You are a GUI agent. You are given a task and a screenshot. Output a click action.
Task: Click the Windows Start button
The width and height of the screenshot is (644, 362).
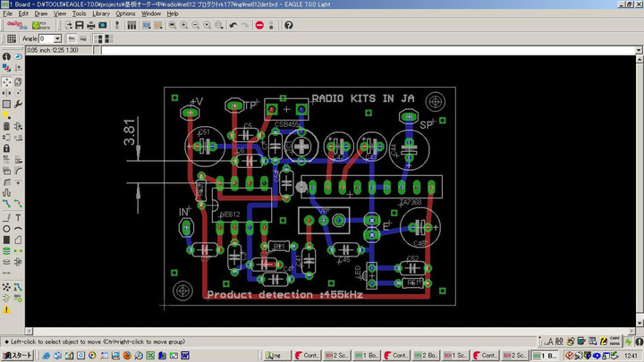point(18,356)
